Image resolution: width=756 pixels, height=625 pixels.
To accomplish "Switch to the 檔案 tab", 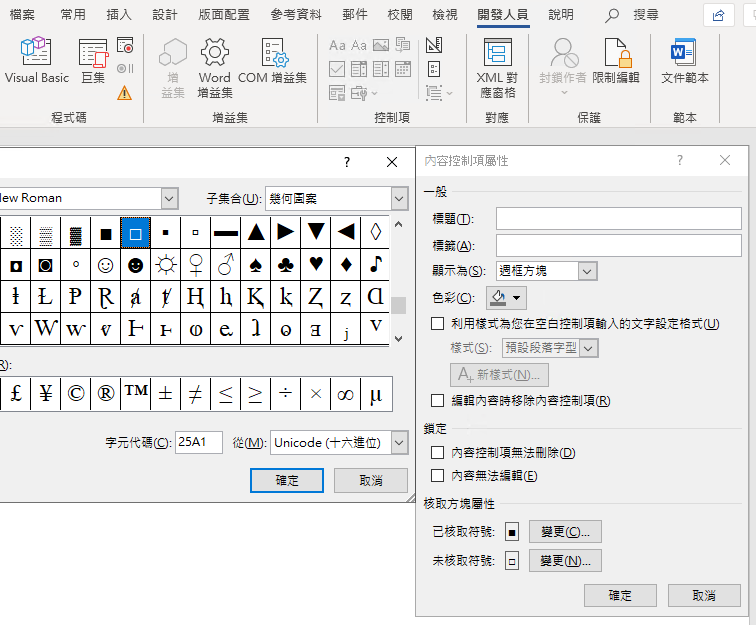I will click(22, 14).
